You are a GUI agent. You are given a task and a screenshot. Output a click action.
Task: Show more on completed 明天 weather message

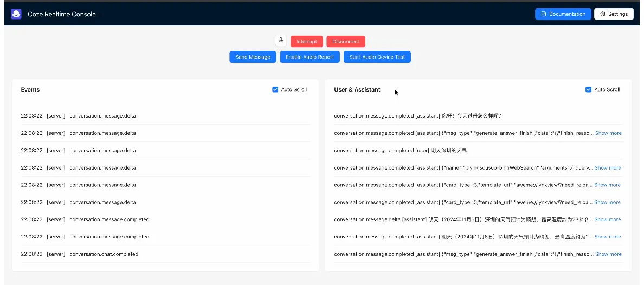click(608, 237)
